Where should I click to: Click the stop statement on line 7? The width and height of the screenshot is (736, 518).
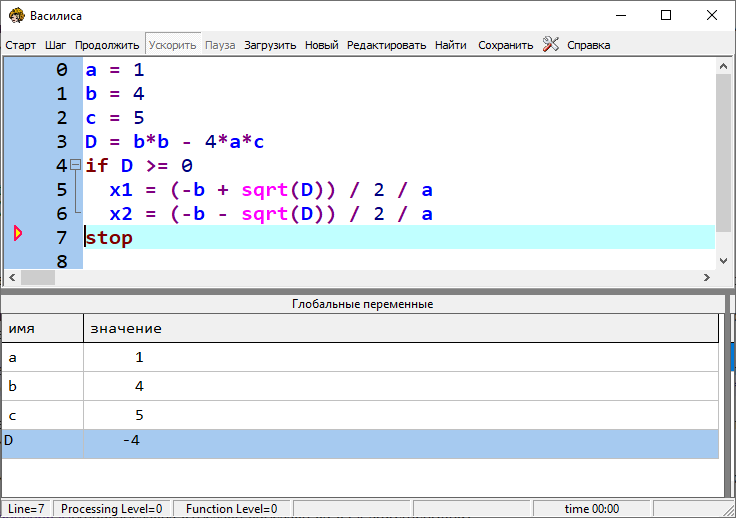click(x=109, y=238)
